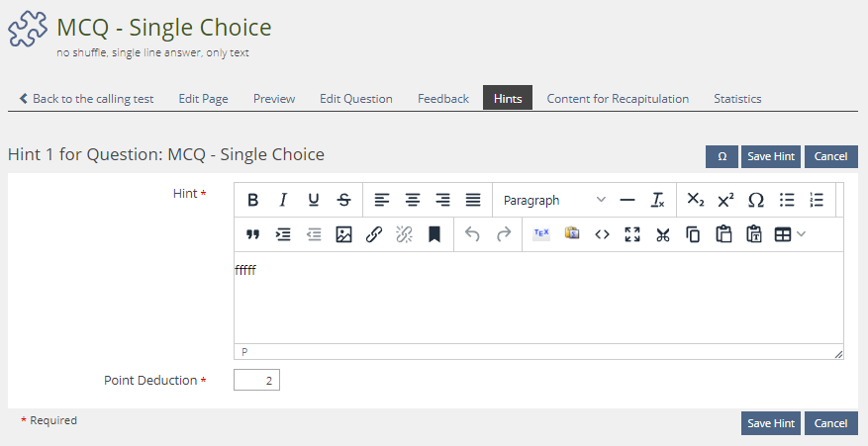Focus the Point Deduction field

coord(257,381)
